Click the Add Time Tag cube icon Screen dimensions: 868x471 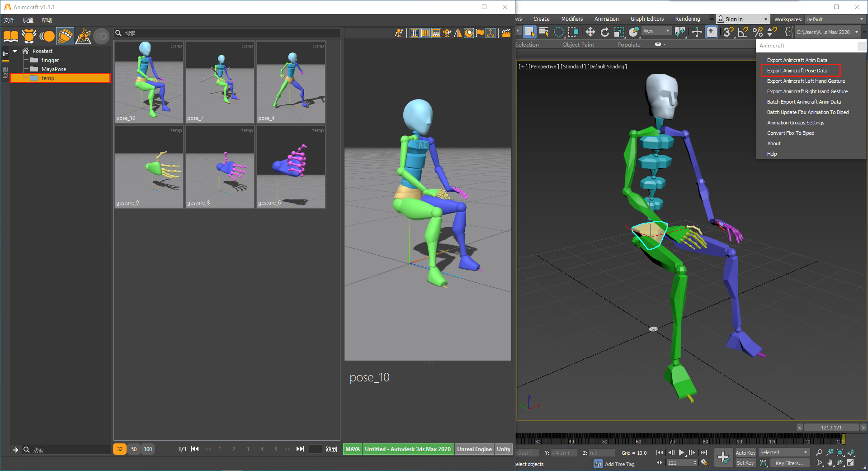598,464
